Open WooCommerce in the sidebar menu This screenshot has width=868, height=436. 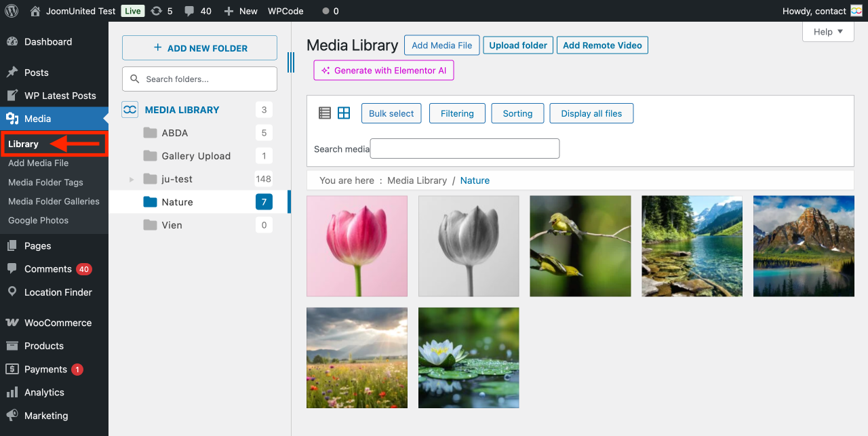(58, 323)
